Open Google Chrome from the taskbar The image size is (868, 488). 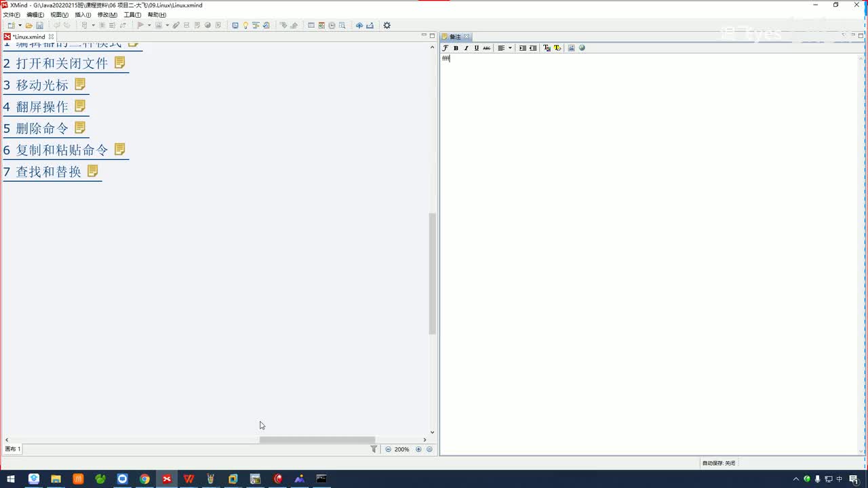click(x=144, y=479)
